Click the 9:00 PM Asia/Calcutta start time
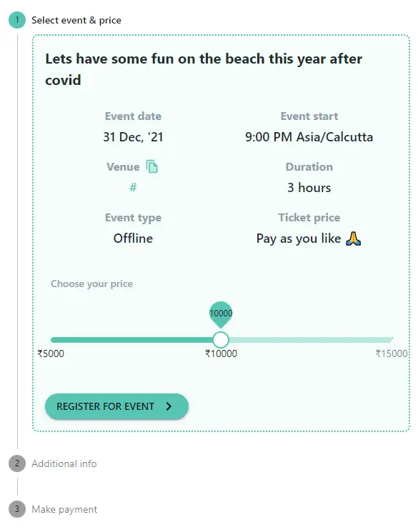418x532 pixels. click(x=309, y=137)
